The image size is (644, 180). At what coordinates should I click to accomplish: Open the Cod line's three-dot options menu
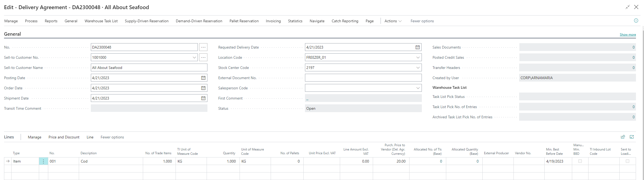(43, 161)
